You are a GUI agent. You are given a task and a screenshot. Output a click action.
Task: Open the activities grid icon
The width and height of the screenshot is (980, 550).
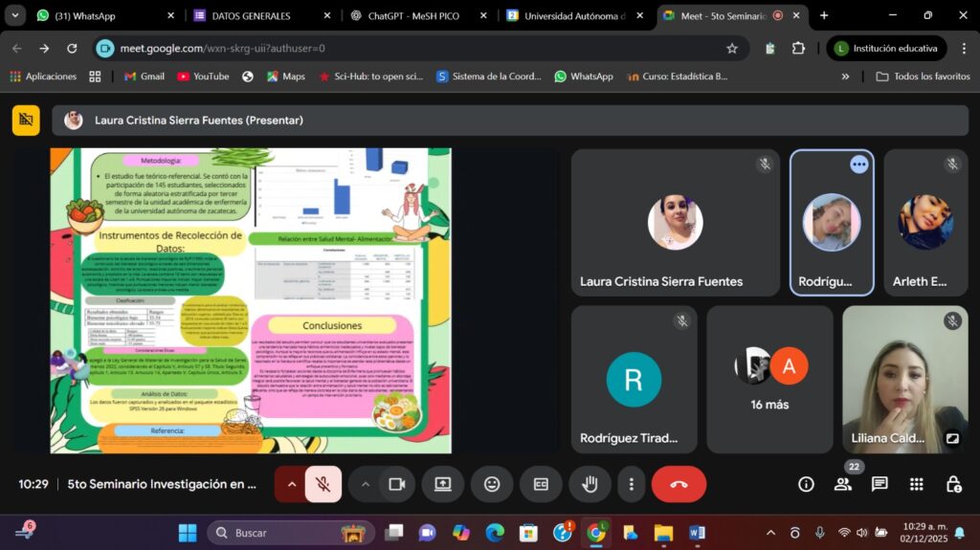916,484
